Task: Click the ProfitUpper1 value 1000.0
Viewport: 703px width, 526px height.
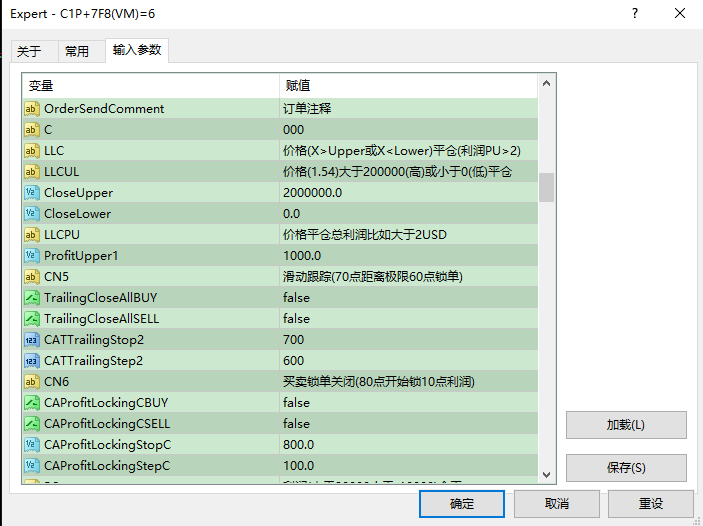Action: click(302, 256)
